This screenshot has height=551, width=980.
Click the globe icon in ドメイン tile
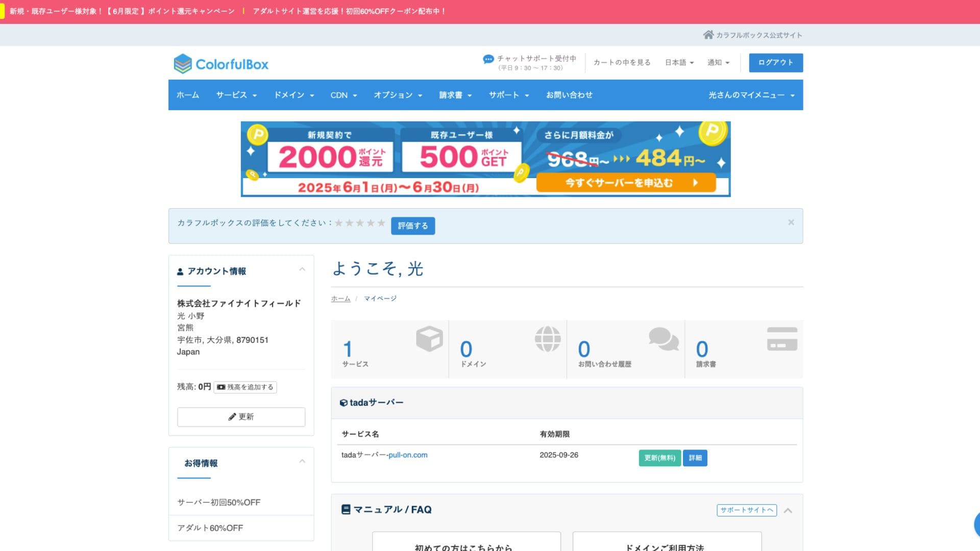548,339
